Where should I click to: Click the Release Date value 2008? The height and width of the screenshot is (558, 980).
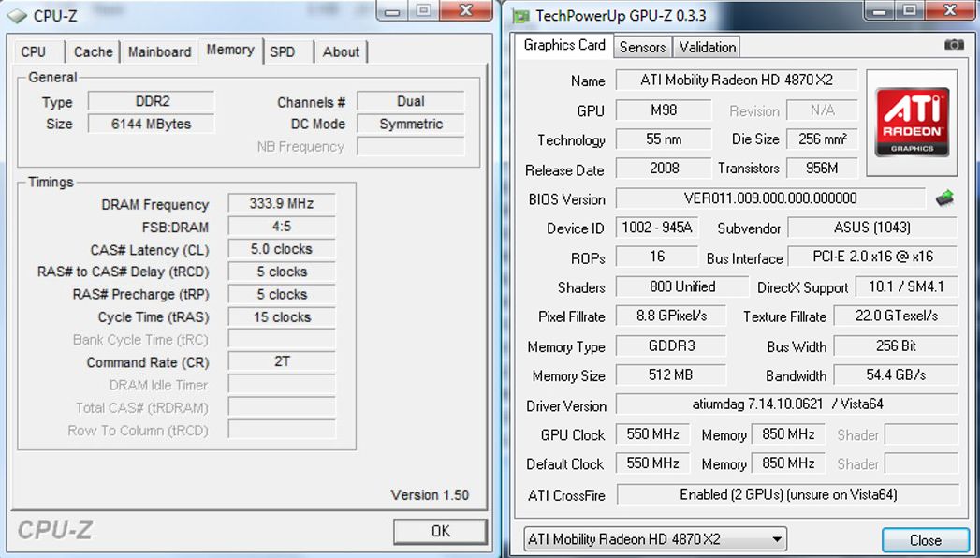click(664, 169)
